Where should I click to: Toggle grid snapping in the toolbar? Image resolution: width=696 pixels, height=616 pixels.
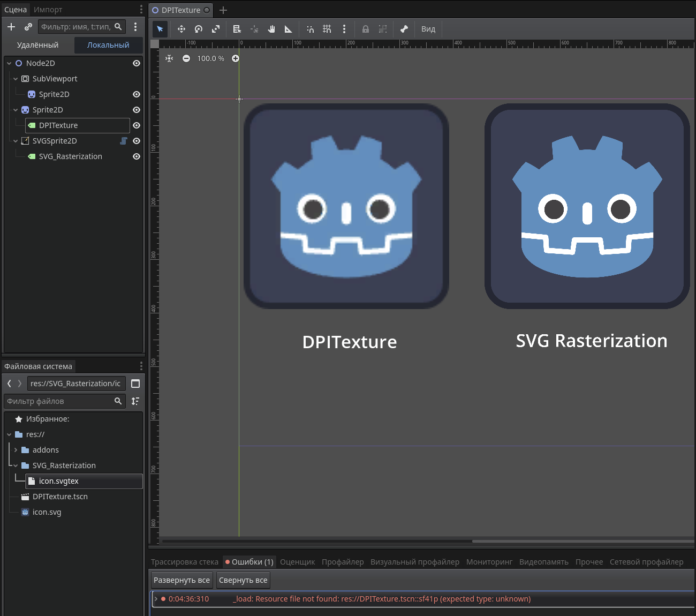(x=327, y=29)
